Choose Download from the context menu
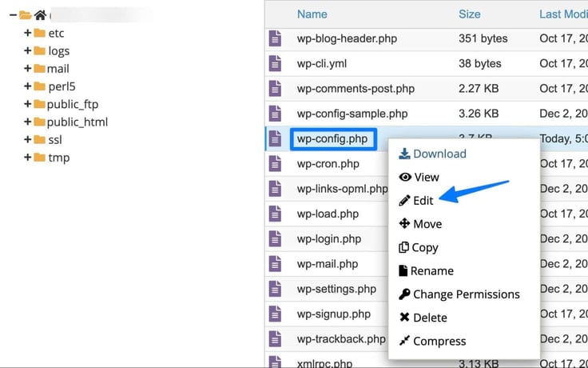The height and width of the screenshot is (368, 588). [x=433, y=154]
